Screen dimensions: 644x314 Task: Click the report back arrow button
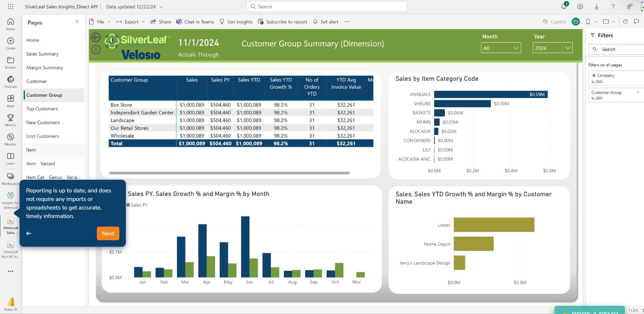[96, 37]
